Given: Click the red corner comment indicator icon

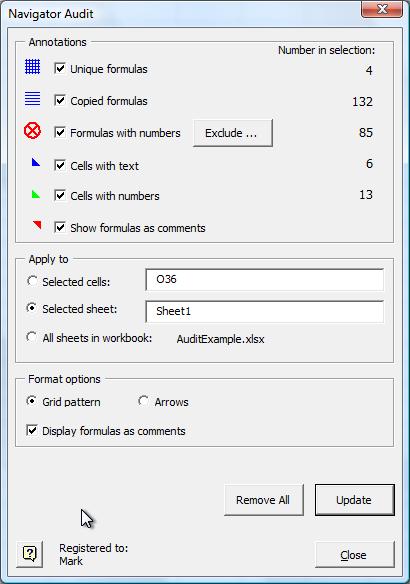Looking at the screenshot, I should tap(37, 225).
